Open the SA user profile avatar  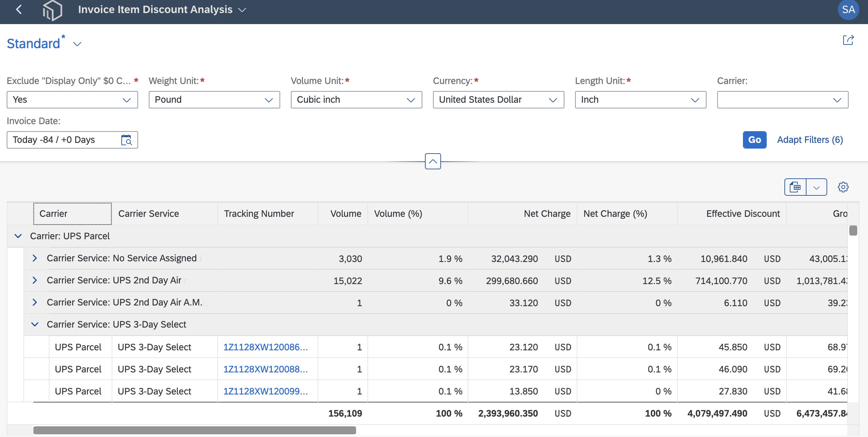click(848, 10)
